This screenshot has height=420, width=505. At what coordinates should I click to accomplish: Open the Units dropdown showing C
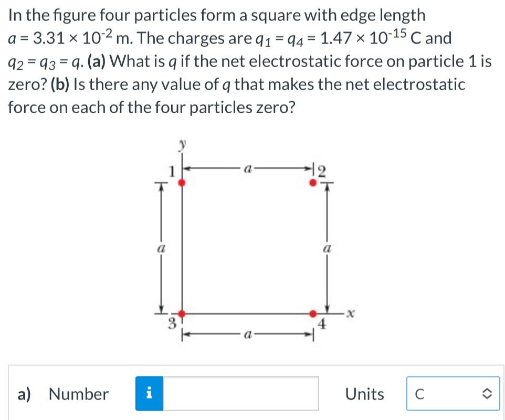[453, 394]
